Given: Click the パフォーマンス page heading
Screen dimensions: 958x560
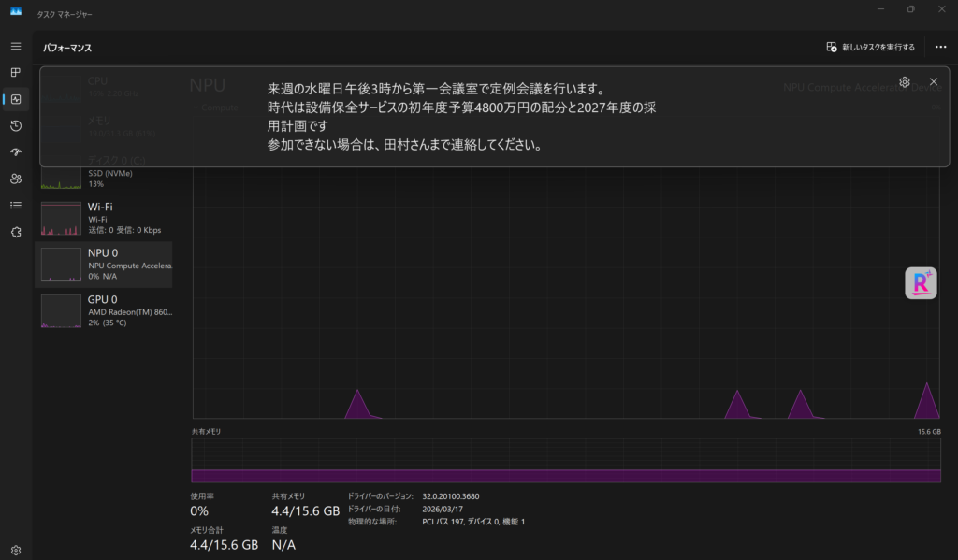Looking at the screenshot, I should (x=67, y=48).
